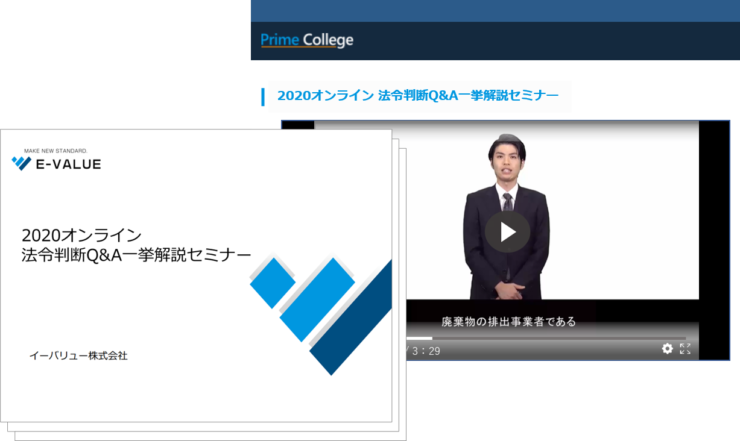Select the blue seminar title heading
The width and height of the screenshot is (740, 441).
click(x=418, y=95)
